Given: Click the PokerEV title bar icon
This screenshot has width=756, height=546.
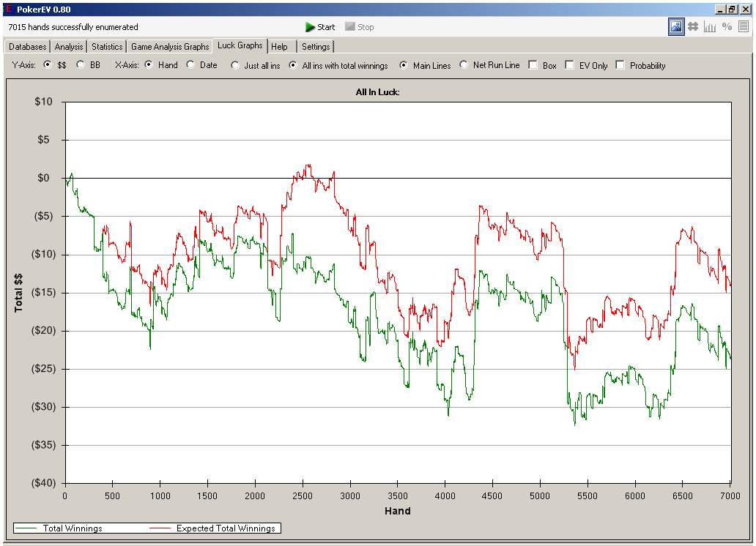Looking at the screenshot, I should click(x=9, y=8).
